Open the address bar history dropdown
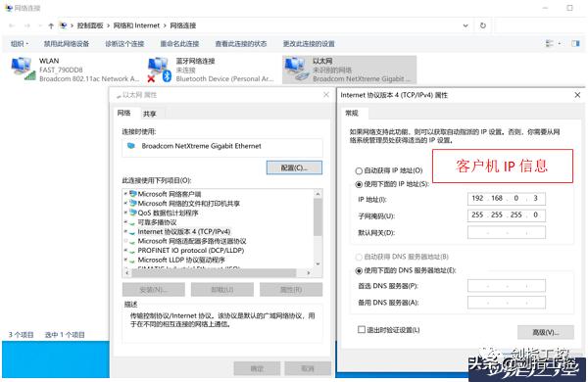Viewport: 588px width, 382px height. pos(465,25)
